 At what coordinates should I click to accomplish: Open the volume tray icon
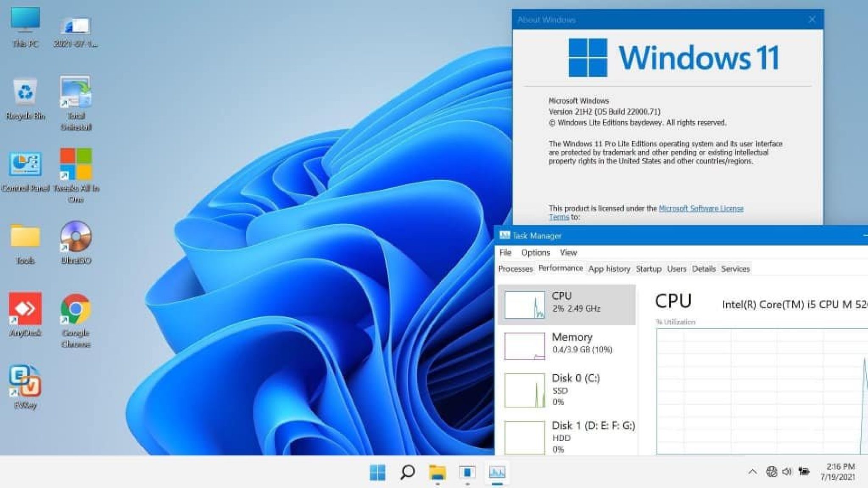787,471
